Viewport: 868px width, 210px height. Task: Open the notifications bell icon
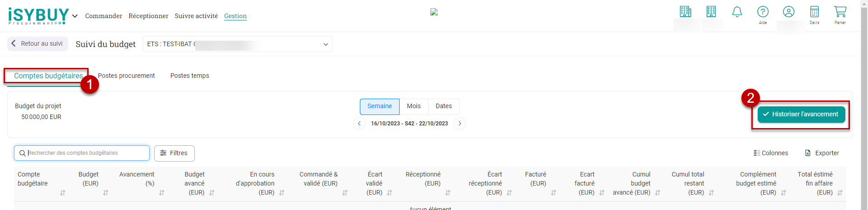(737, 12)
